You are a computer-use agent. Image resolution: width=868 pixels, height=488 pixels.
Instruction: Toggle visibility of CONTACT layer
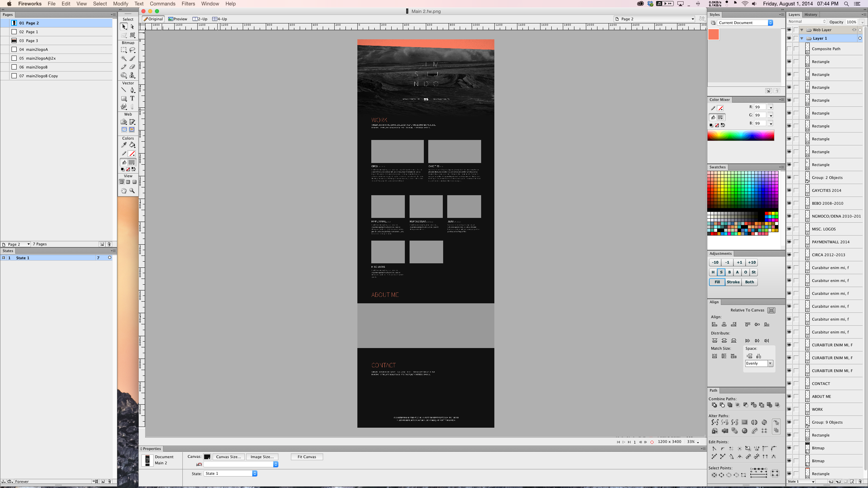tap(789, 384)
